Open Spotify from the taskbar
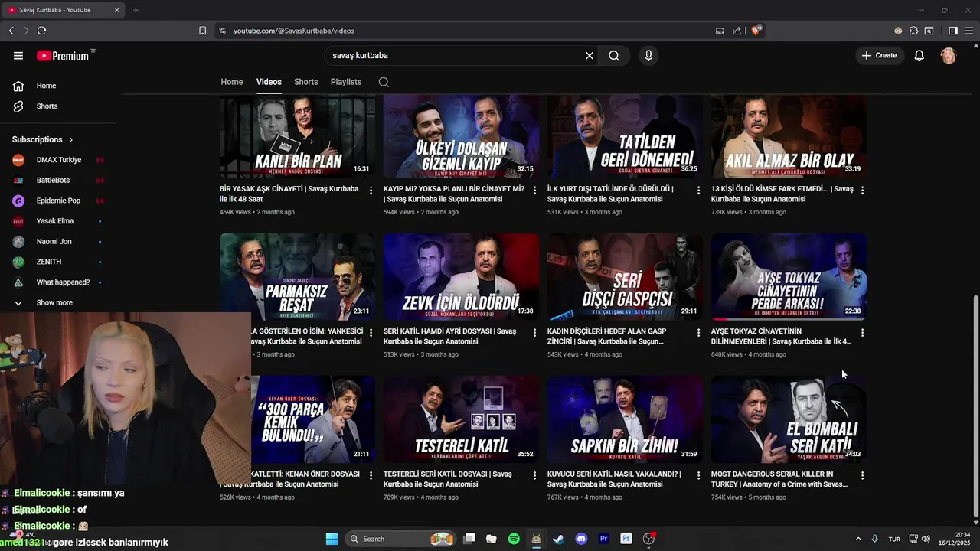This screenshot has width=980, height=551. (x=514, y=539)
